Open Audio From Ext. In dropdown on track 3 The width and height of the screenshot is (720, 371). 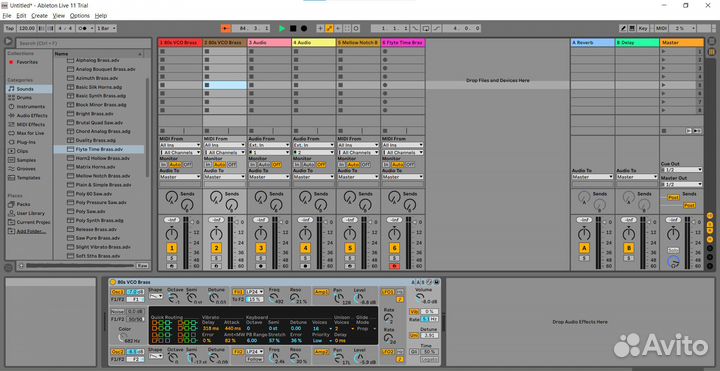(x=269, y=145)
